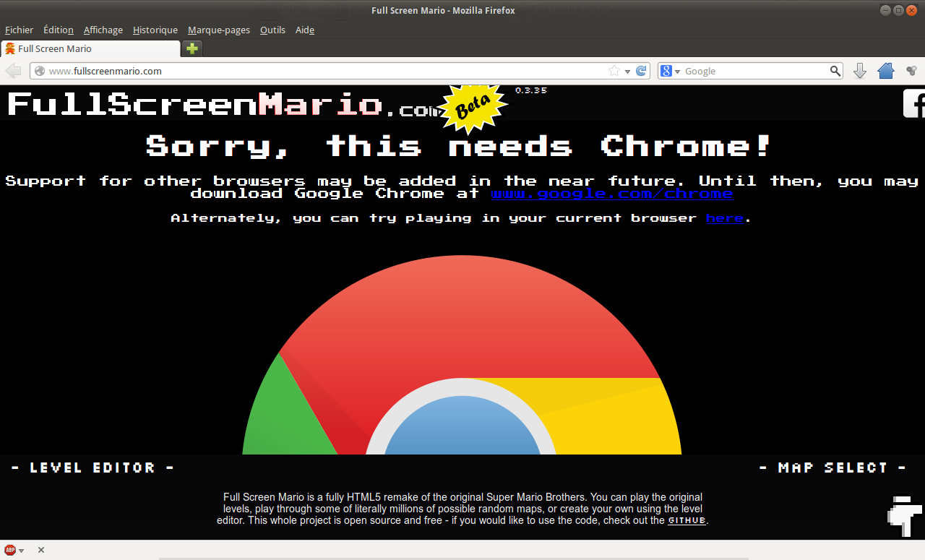
Task: Open the downloads arrow icon
Action: click(860, 71)
